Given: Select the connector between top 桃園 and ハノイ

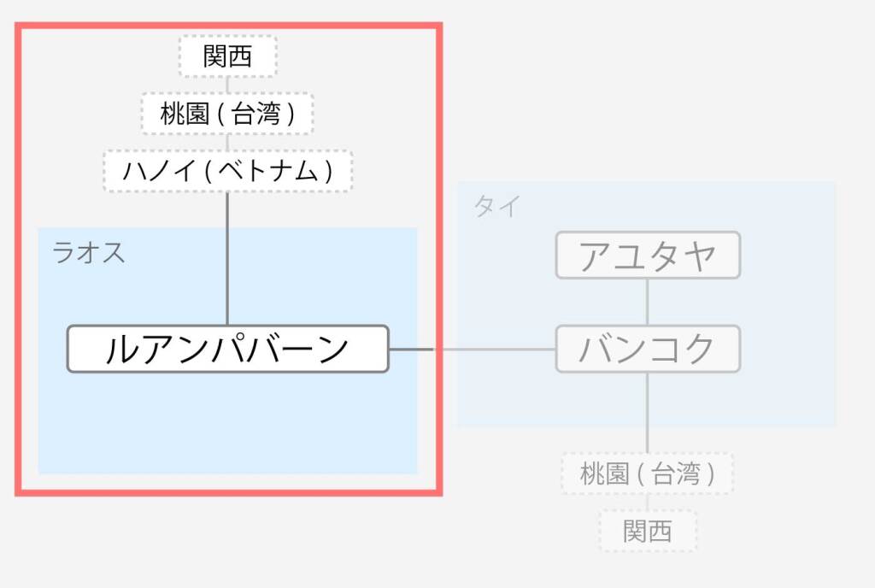Looking at the screenshot, I should tap(227, 142).
